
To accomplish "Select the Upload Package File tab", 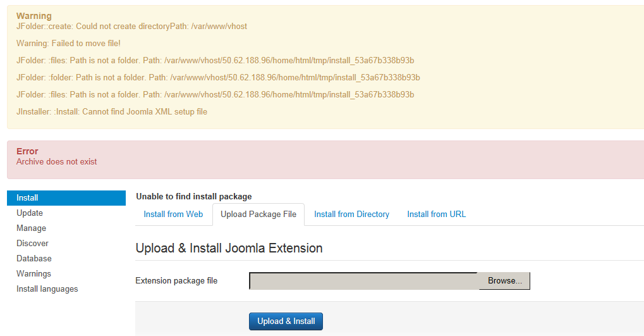I will pos(258,215).
